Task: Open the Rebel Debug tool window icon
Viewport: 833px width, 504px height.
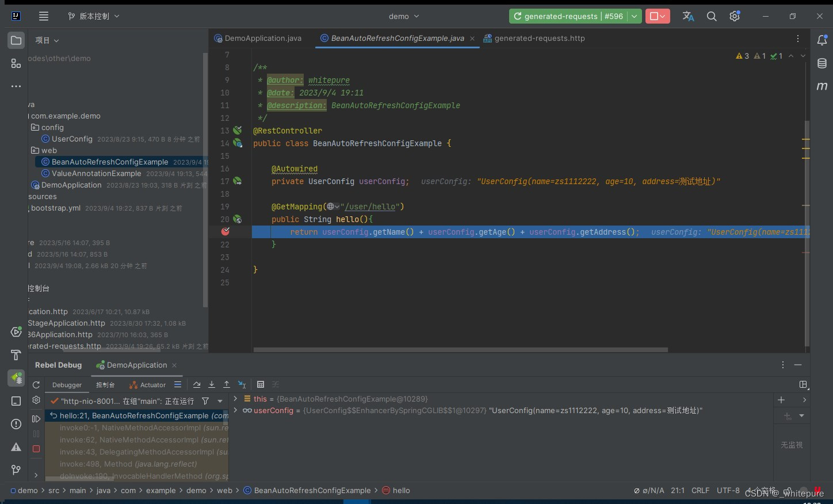Action: [16, 378]
